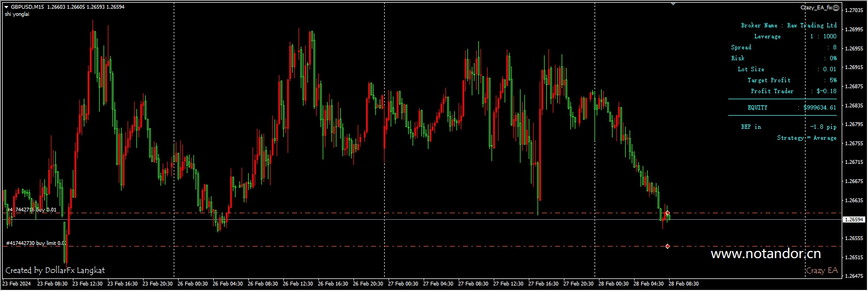Click the Broker Name : Raw Trading Ltd line

coord(789,25)
